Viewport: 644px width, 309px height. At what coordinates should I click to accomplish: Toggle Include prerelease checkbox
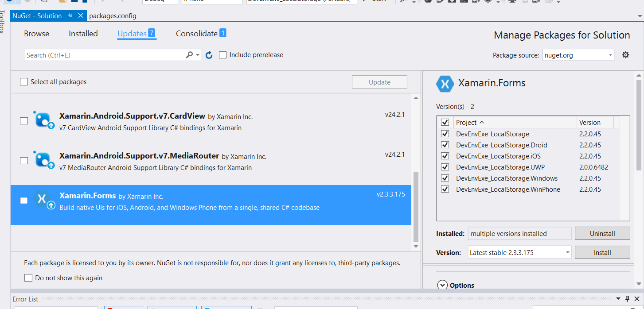point(223,55)
